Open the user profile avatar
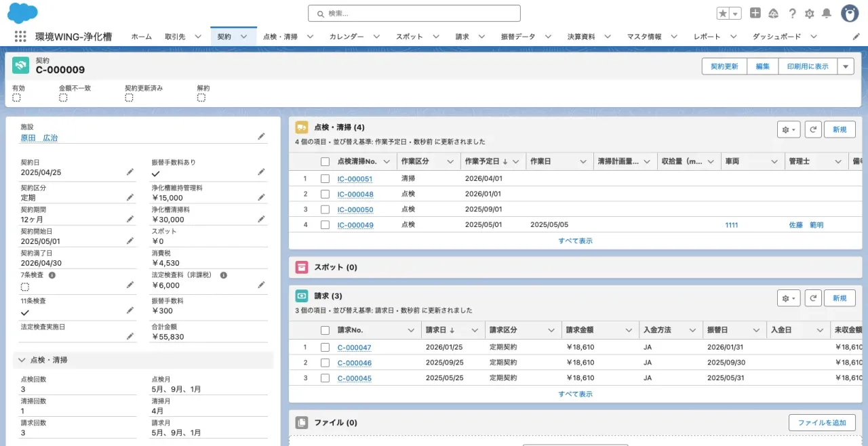Image resolution: width=868 pixels, height=446 pixels. point(850,13)
